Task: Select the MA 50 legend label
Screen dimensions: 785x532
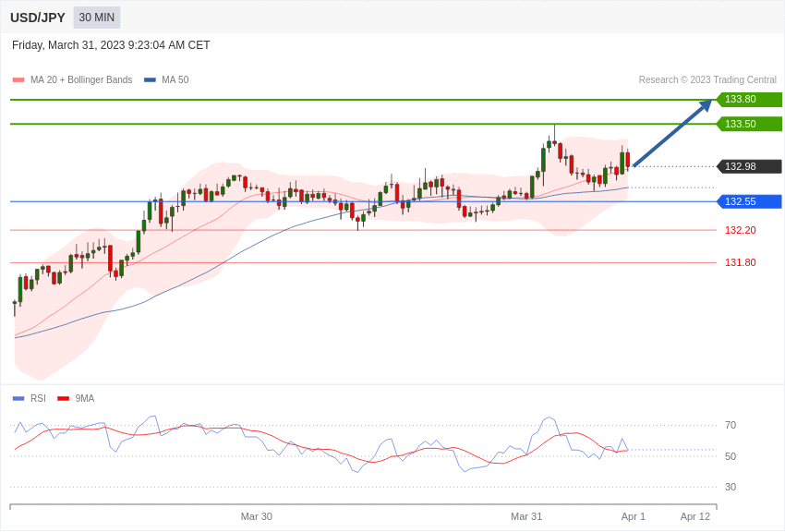Action: click(x=175, y=79)
